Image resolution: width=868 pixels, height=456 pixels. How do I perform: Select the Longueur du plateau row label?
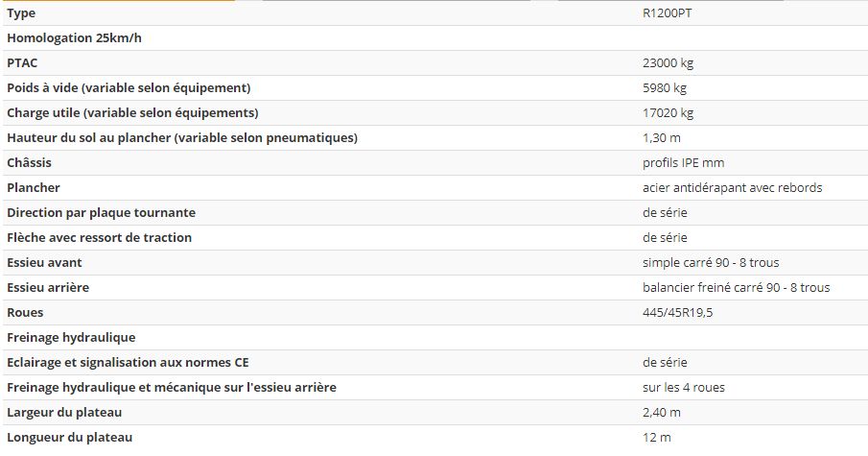[x=69, y=438]
